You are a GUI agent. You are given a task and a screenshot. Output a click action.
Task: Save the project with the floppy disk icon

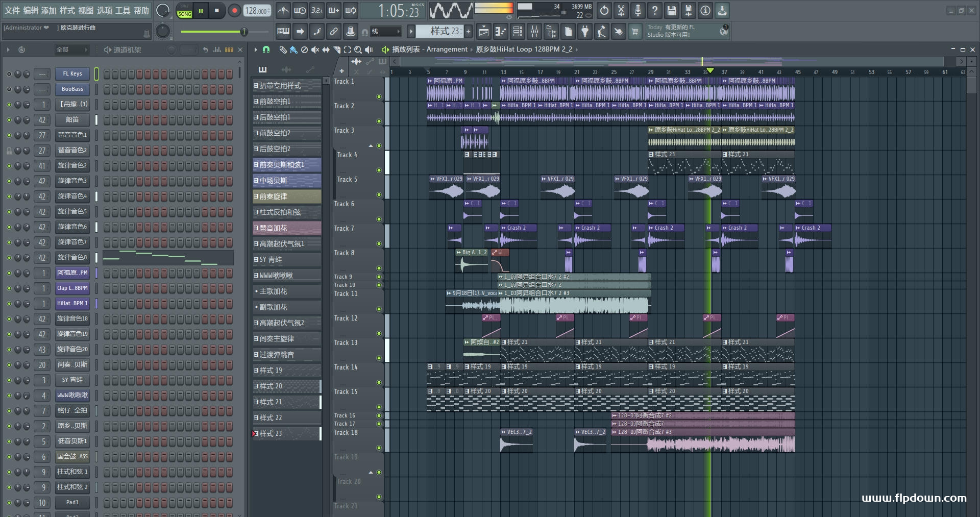pos(672,10)
